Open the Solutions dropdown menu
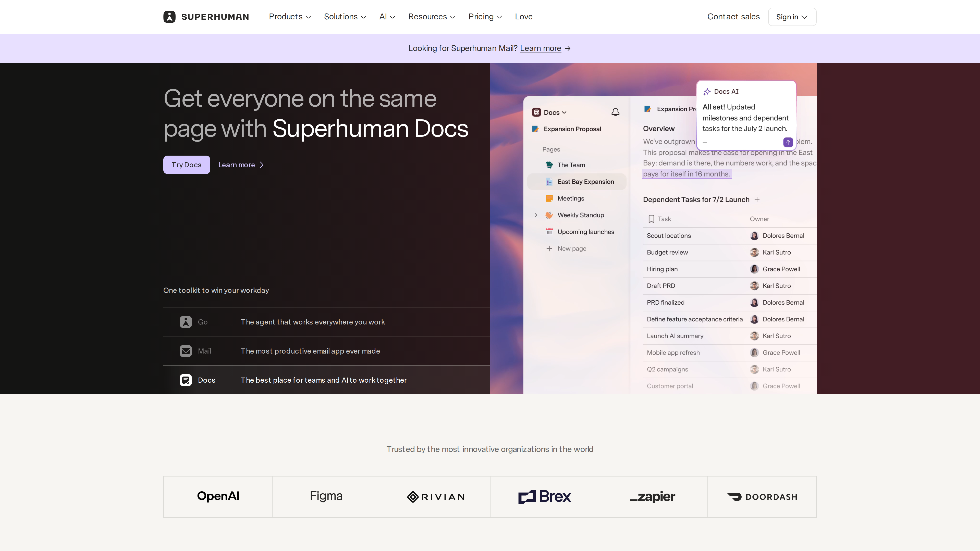 click(x=345, y=17)
